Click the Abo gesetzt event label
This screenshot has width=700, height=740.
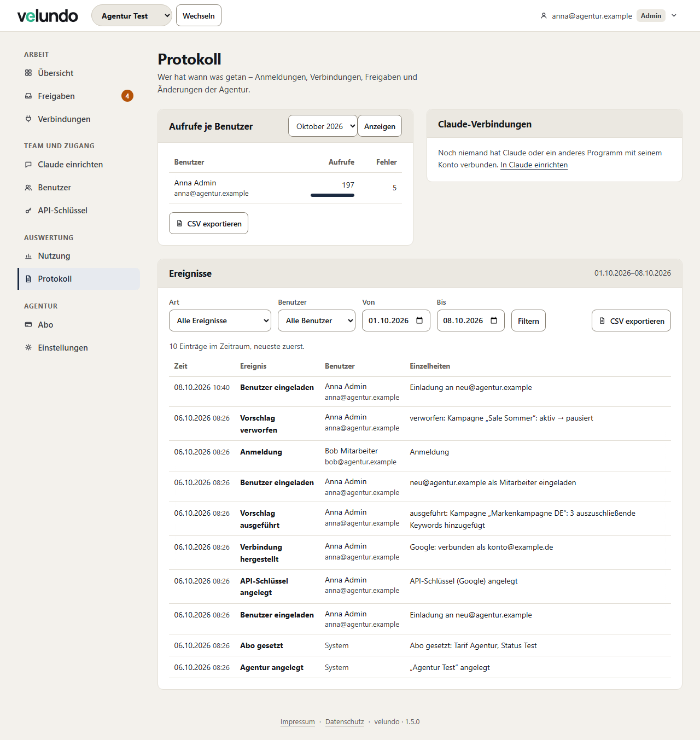click(x=261, y=645)
